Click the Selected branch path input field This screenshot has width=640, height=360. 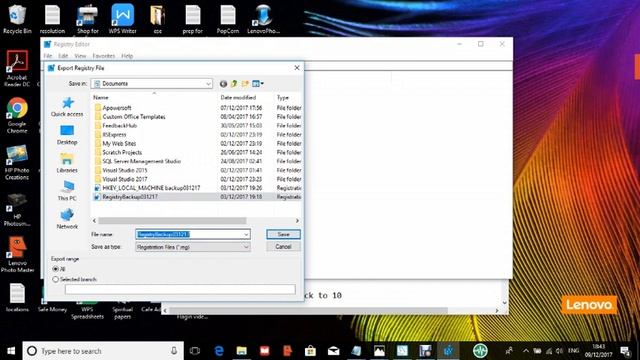point(180,289)
